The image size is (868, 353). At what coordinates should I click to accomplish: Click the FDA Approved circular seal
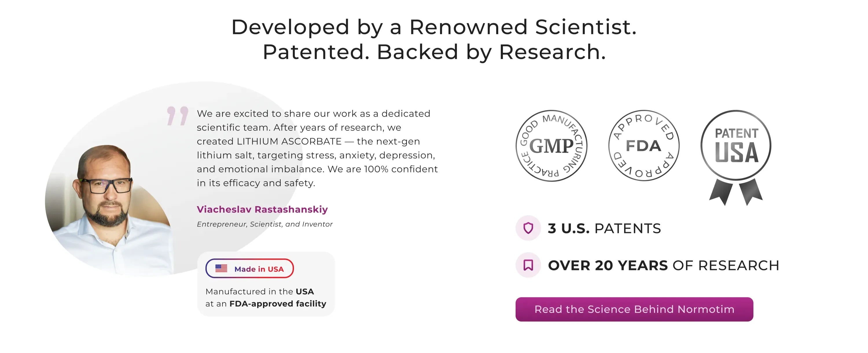click(x=643, y=145)
